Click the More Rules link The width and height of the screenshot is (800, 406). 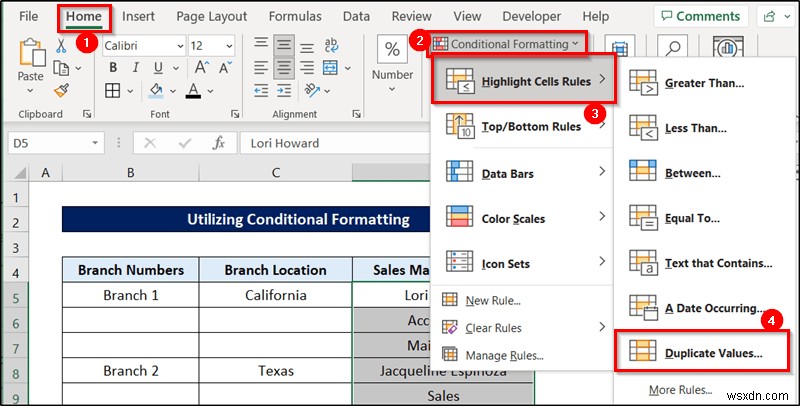[x=681, y=390]
